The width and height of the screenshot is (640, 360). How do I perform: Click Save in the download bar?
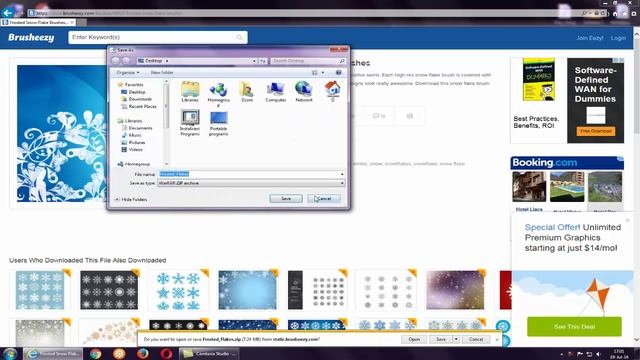pyautogui.click(x=441, y=339)
